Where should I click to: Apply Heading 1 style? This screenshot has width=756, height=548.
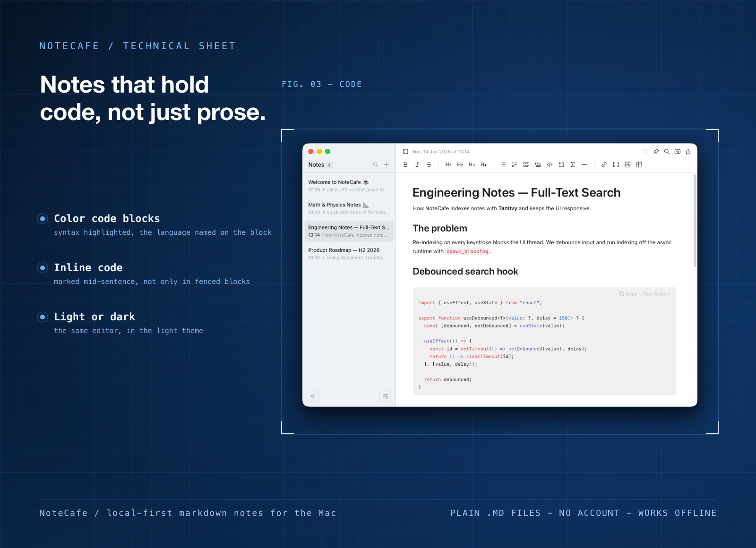448,165
